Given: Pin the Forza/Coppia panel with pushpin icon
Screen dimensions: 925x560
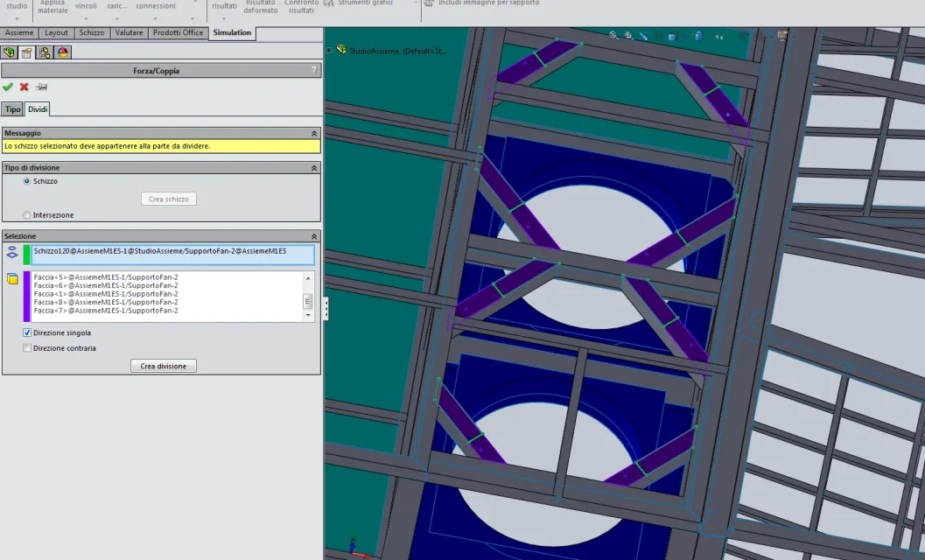Looking at the screenshot, I should (x=41, y=87).
